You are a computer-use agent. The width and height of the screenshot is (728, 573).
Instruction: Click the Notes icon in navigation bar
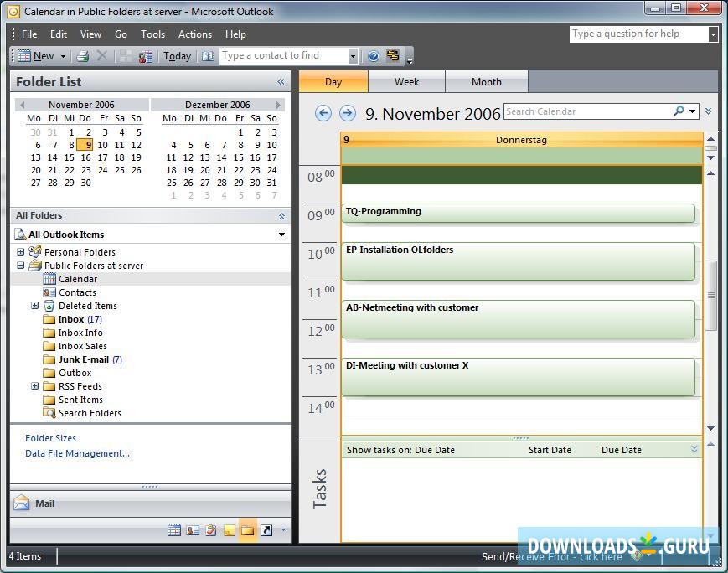click(x=230, y=529)
